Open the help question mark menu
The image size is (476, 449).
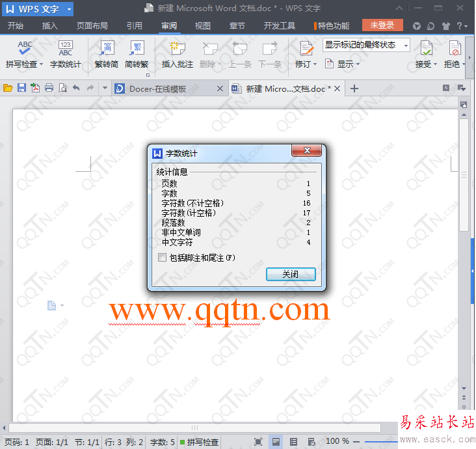(462, 26)
